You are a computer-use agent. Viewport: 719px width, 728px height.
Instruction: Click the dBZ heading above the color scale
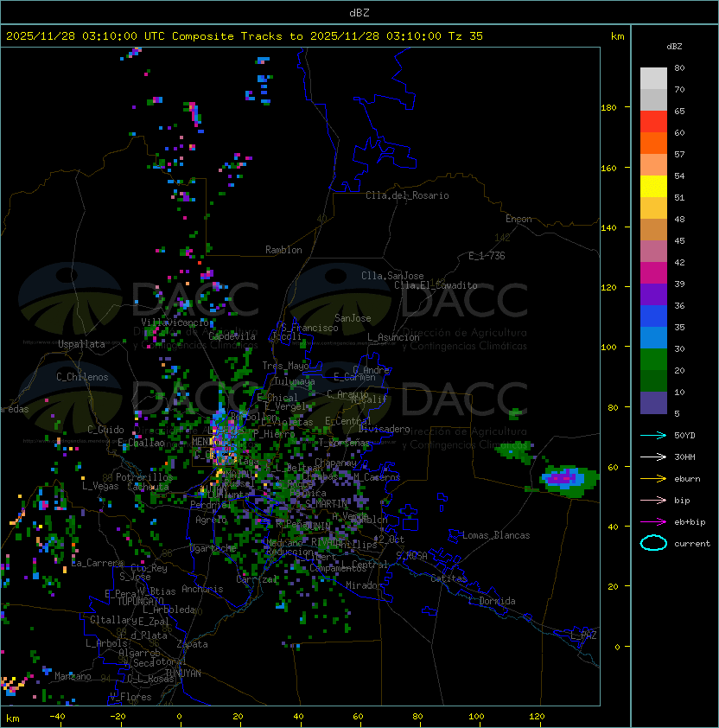tap(674, 47)
